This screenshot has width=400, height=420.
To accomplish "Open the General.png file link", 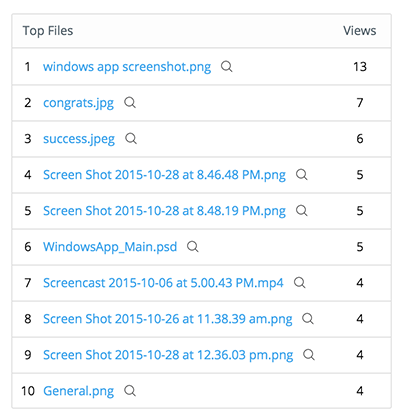I will pos(78,391).
